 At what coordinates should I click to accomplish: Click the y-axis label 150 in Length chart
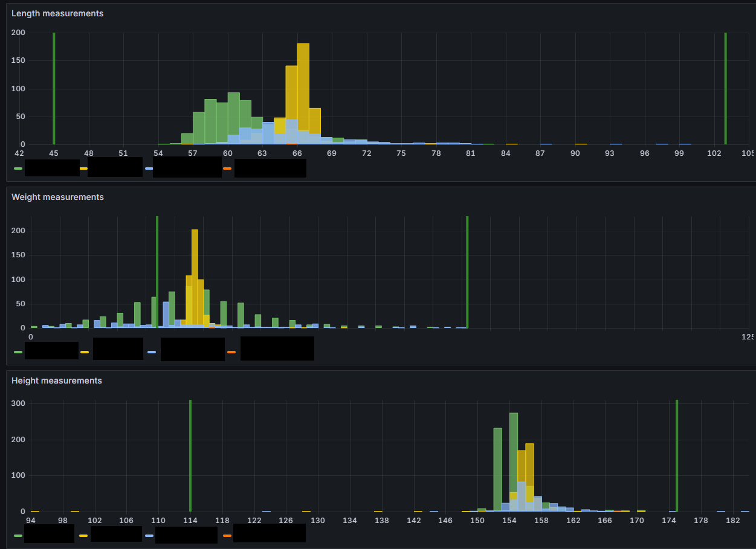[18, 60]
